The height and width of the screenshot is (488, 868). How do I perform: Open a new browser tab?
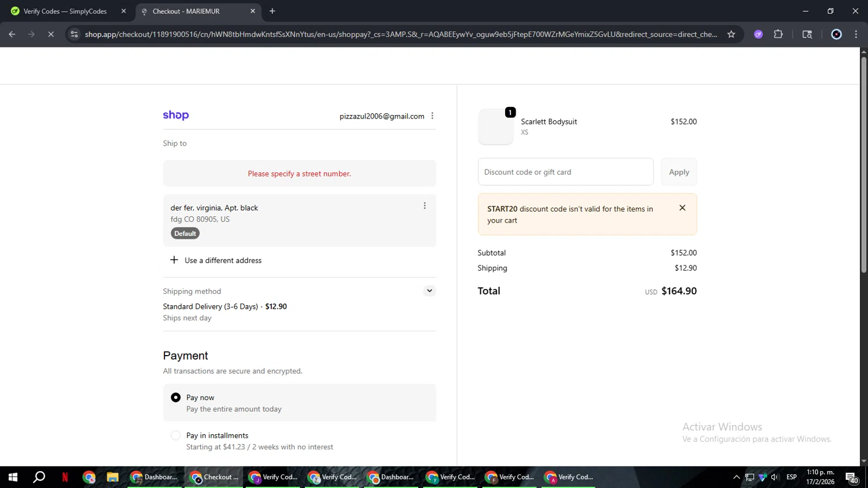click(x=272, y=11)
